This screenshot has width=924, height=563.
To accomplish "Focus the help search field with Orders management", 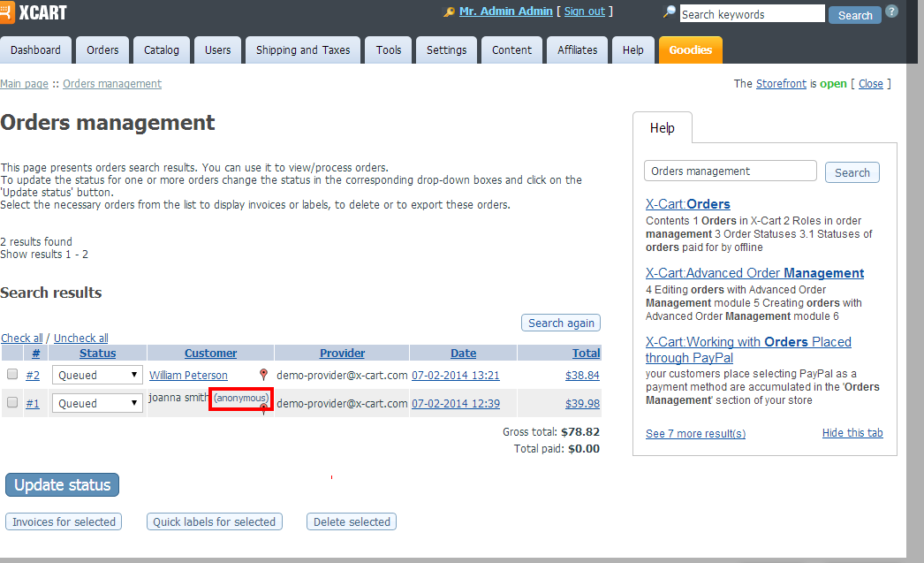I will (x=731, y=171).
